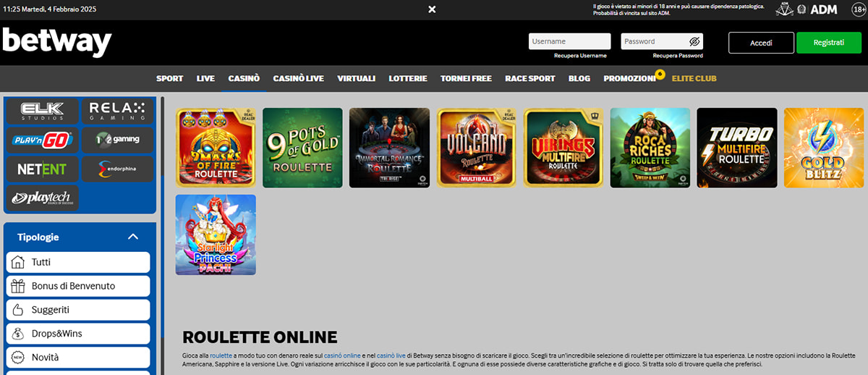Select the Drops&Wins category filter
Screen dimensions: 868x375
coord(78,334)
